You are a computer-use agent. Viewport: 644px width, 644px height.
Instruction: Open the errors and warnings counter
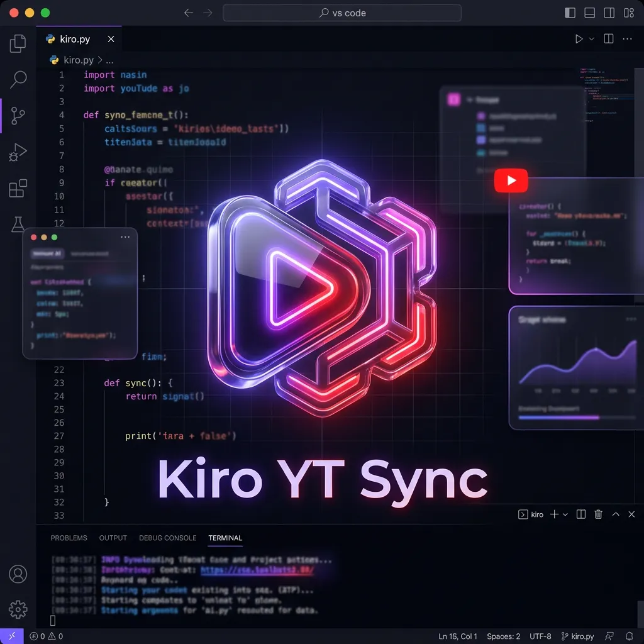(47, 636)
